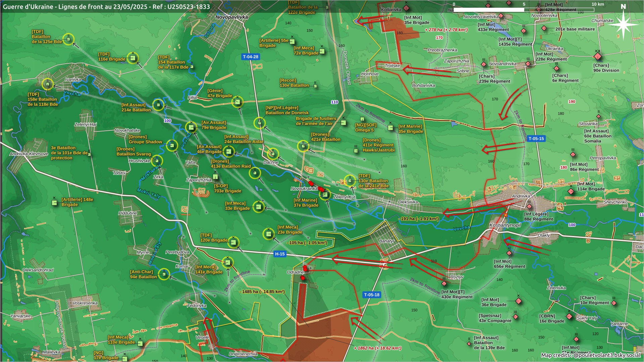Viewport: 644px width, 362px height.
Task: Click the Bataillon Svarog unit marker
Action: (157, 161)
